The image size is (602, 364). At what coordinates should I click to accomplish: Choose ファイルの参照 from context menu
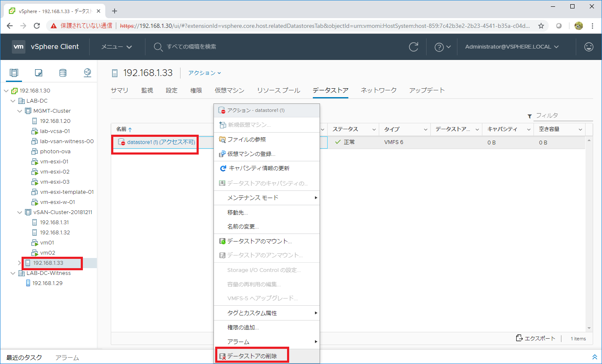pyautogui.click(x=267, y=139)
